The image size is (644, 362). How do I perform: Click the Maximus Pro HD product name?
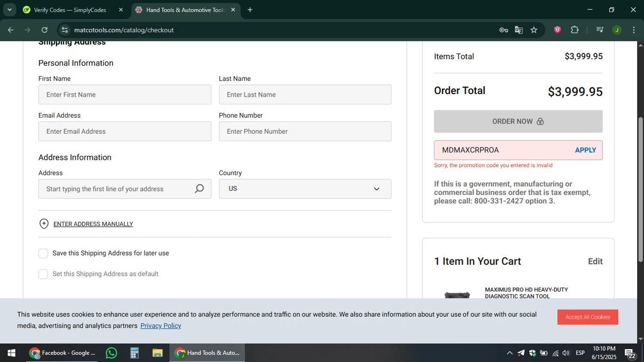(x=526, y=293)
